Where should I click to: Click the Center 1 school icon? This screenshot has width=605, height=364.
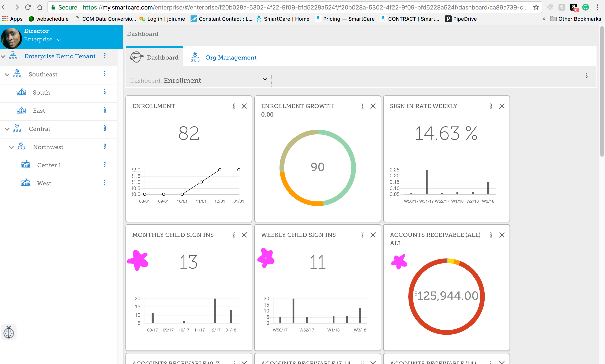pyautogui.click(x=26, y=165)
